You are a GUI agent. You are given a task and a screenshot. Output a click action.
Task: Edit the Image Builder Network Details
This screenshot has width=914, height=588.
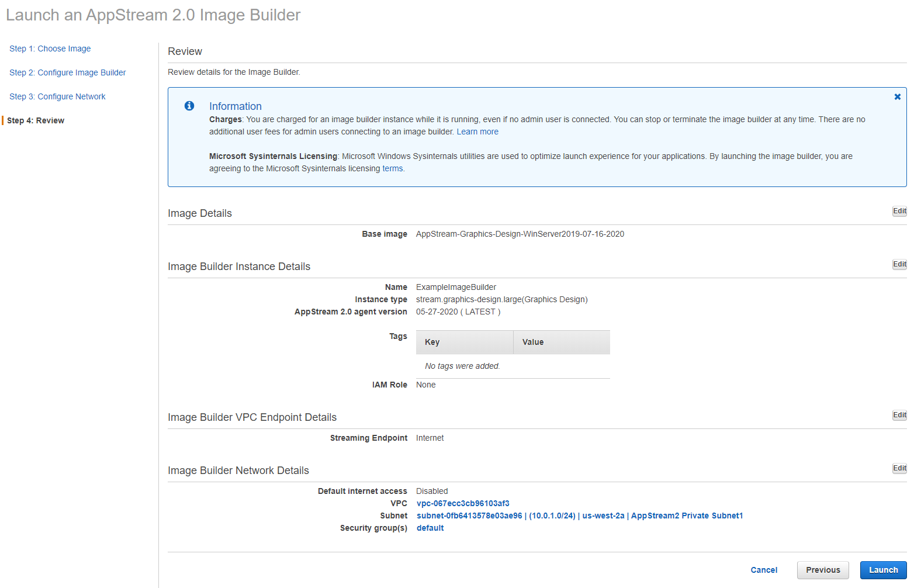point(899,468)
